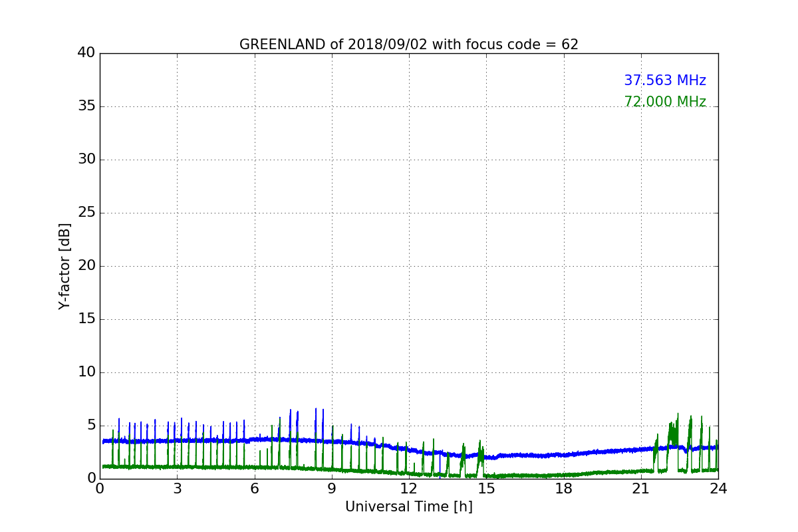Select the blue 37.563 MHz legend label

coord(665,80)
